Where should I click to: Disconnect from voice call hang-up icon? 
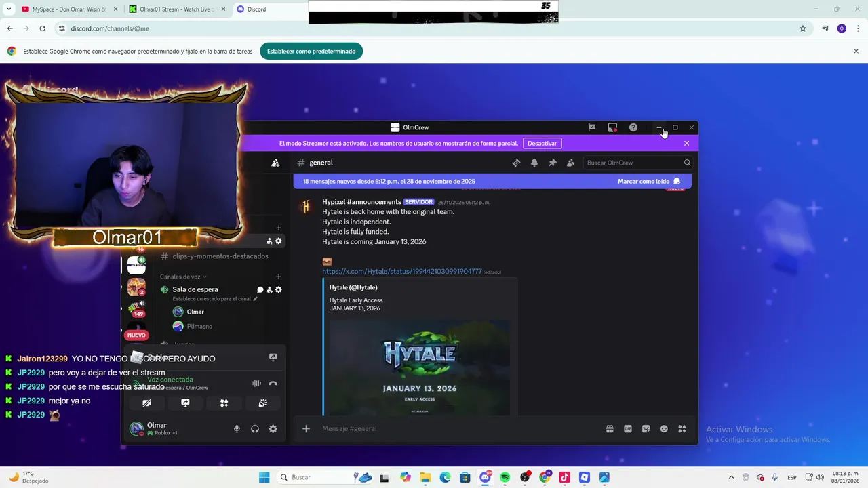(273, 384)
